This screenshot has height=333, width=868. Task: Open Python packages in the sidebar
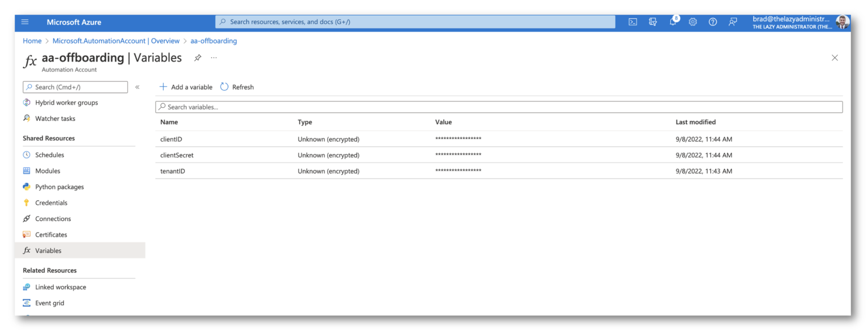[59, 187]
